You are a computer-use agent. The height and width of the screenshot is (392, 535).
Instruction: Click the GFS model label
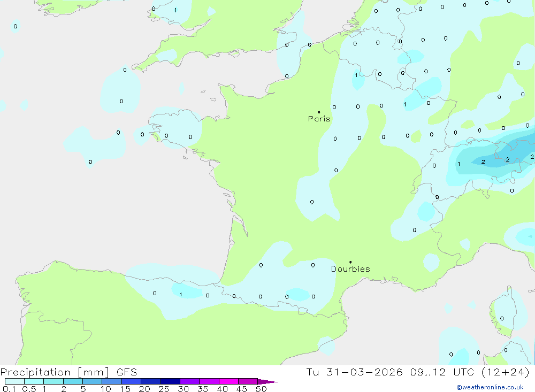click(127, 372)
